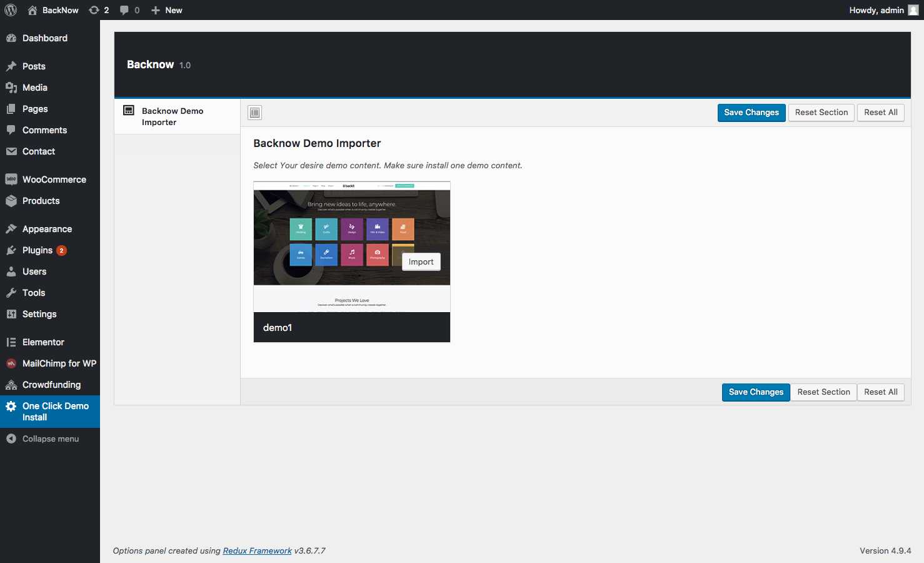Viewport: 924px width, 563px height.
Task: Click the Tools wrench icon
Action: (x=11, y=293)
